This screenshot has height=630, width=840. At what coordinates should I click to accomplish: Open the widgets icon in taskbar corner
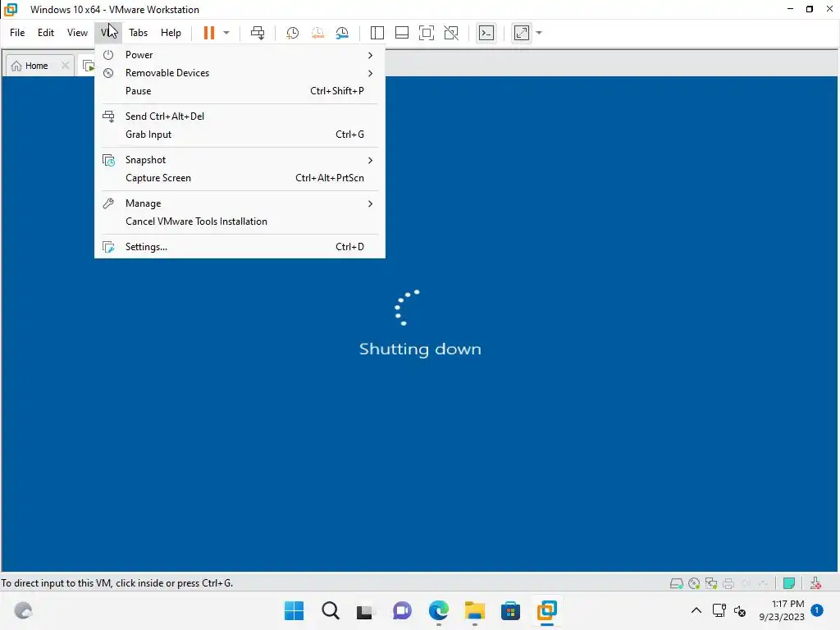(x=23, y=610)
